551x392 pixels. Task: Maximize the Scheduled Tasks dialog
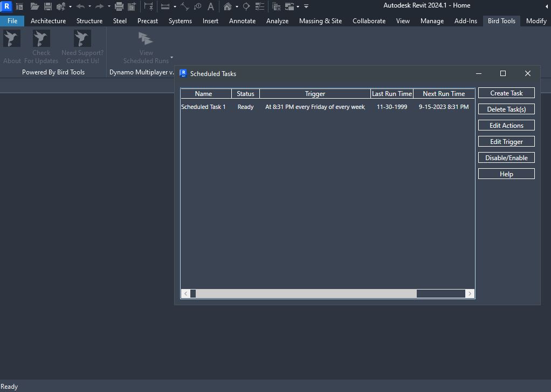503,73
